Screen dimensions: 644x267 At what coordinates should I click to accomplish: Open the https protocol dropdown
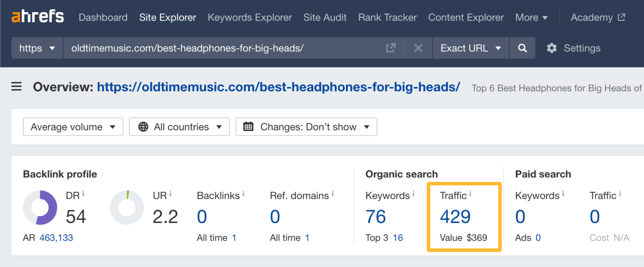pyautogui.click(x=37, y=48)
